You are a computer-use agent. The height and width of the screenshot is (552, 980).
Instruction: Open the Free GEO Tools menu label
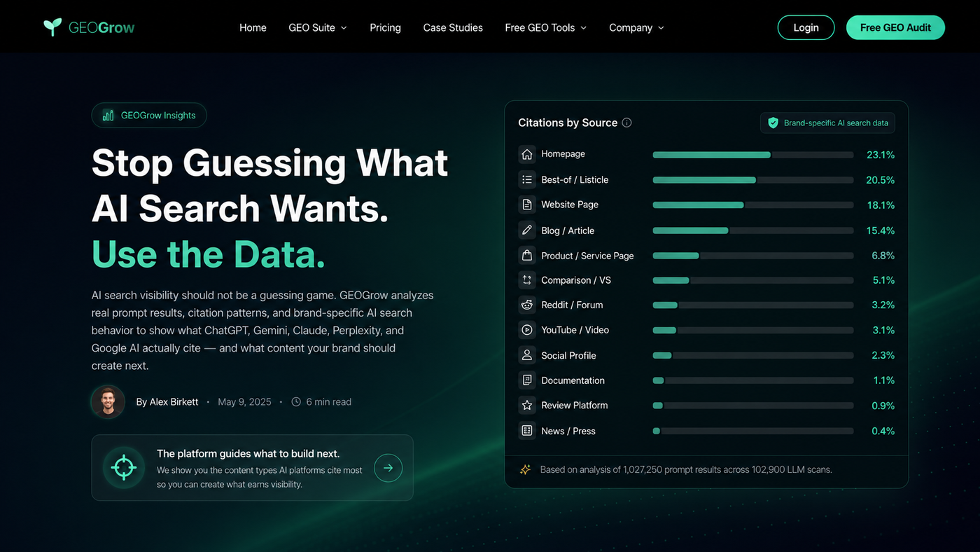(540, 28)
